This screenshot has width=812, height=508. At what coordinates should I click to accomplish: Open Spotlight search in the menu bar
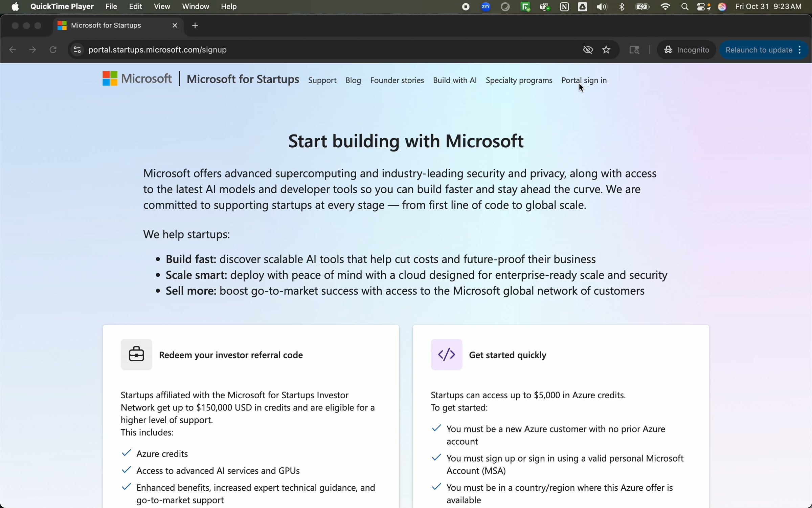coord(684,7)
